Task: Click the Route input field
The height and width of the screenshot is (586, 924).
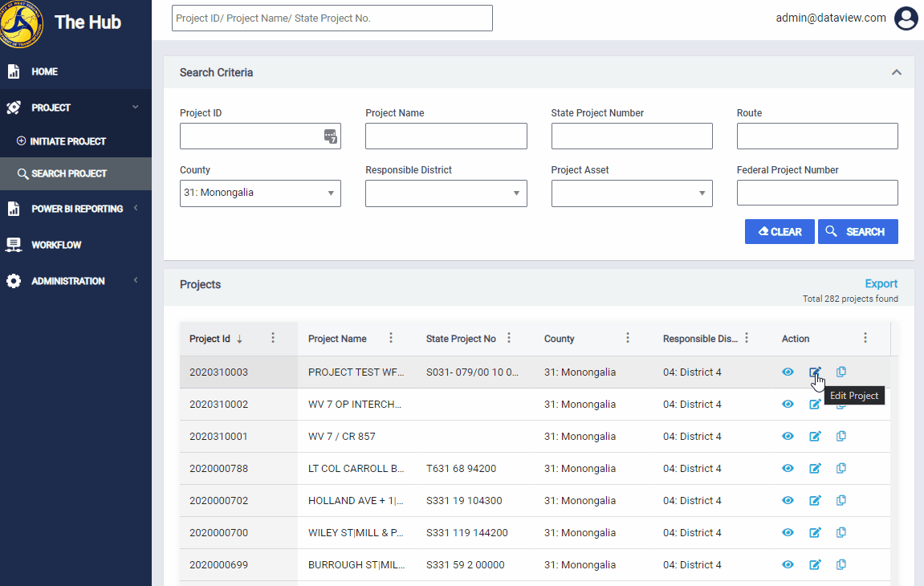Action: 817,136
